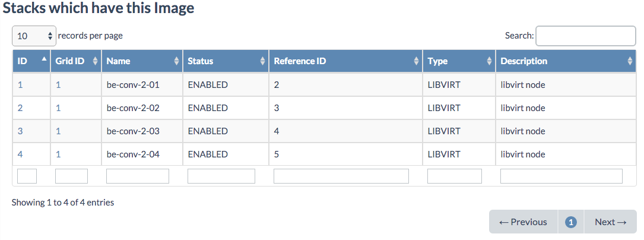
Task: Sort by Description column icon
Action: (630, 61)
